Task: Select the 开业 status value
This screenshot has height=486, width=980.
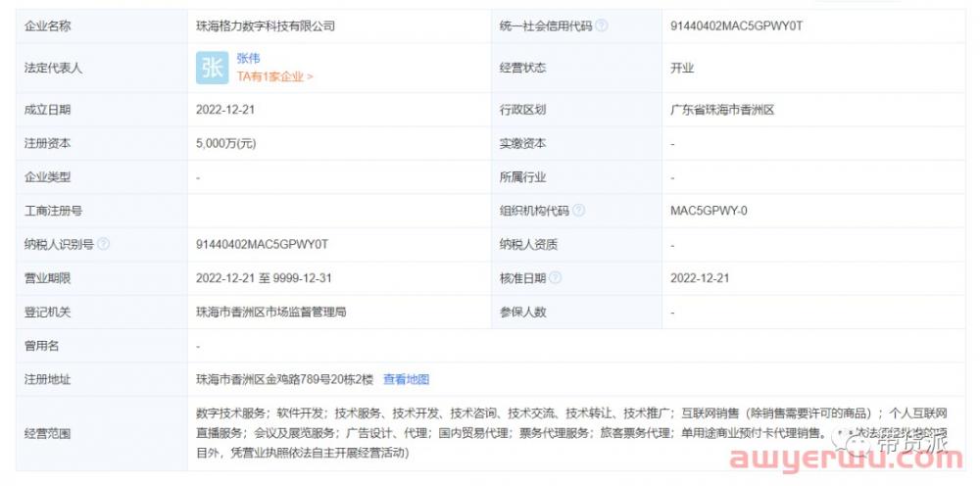Action: click(682, 68)
